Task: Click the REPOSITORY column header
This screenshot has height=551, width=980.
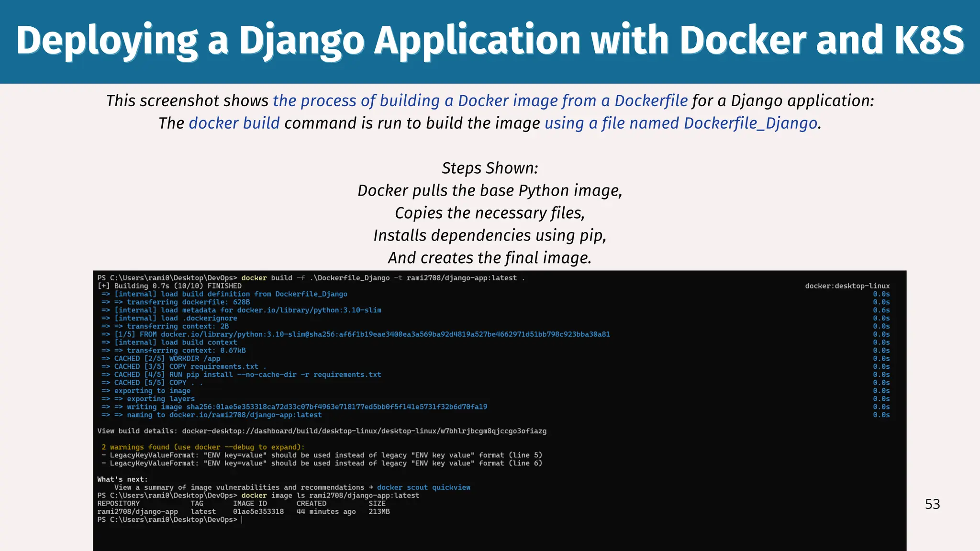Action: coord(118,504)
